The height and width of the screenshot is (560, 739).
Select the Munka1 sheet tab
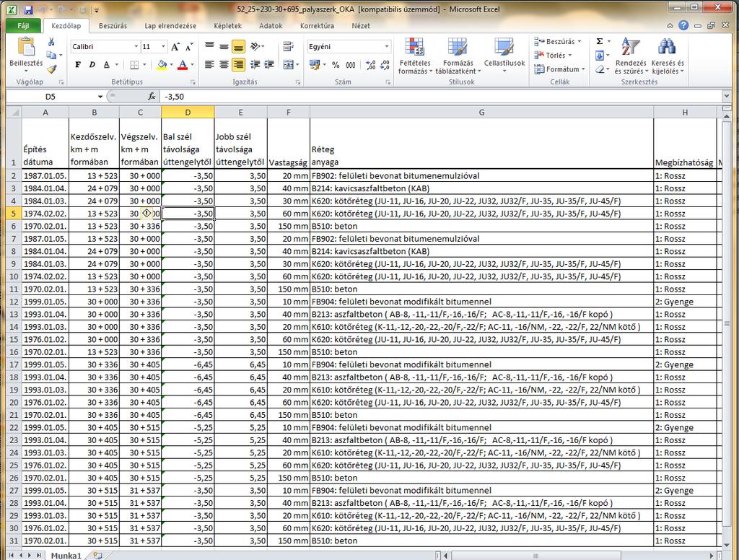coord(66,555)
